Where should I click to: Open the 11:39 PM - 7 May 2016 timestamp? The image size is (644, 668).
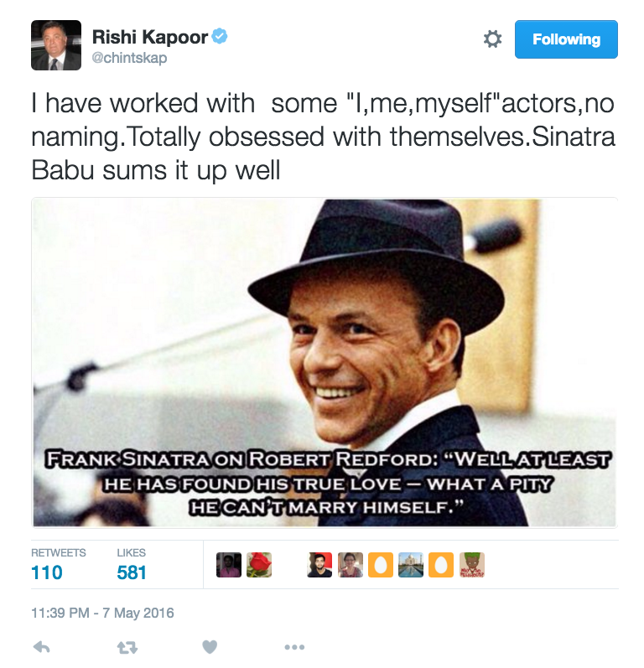point(102,613)
